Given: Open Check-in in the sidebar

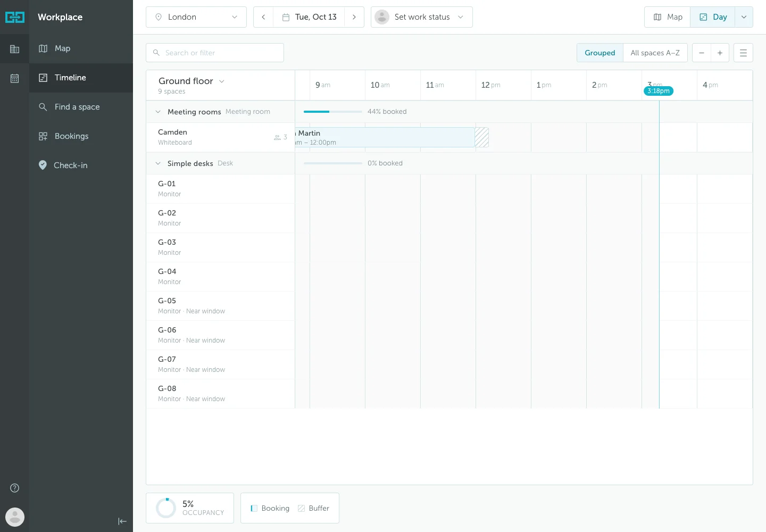Looking at the screenshot, I should 81,165.
